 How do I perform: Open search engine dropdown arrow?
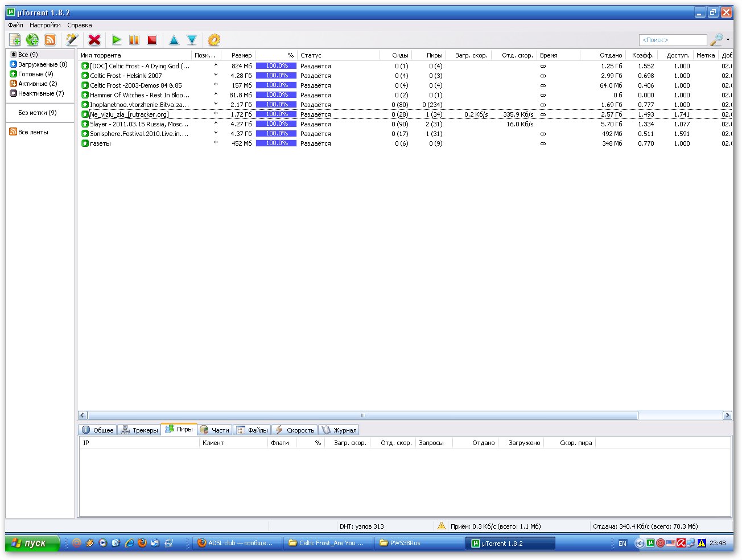(x=728, y=40)
